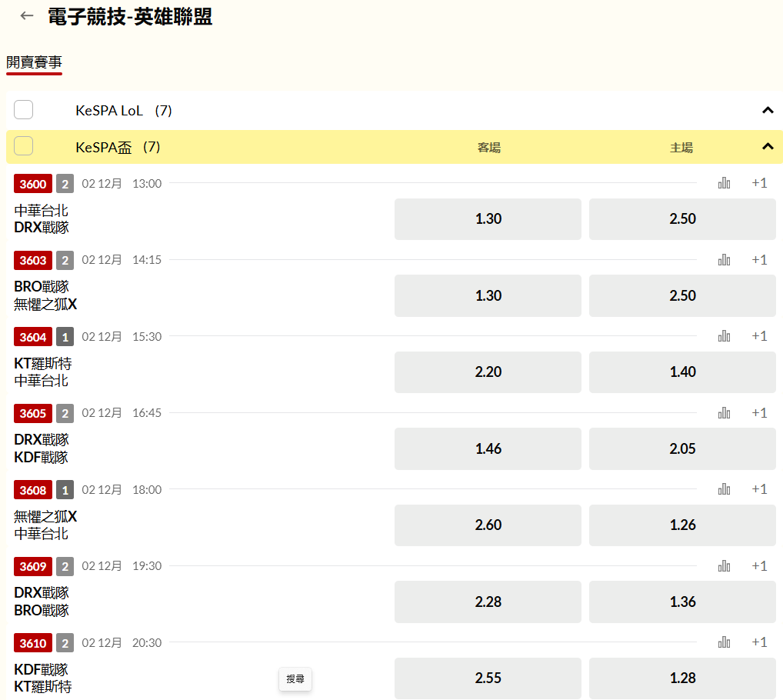The image size is (783, 700).
Task: Bet away odds 1.30 for match 3600
Action: (x=488, y=219)
